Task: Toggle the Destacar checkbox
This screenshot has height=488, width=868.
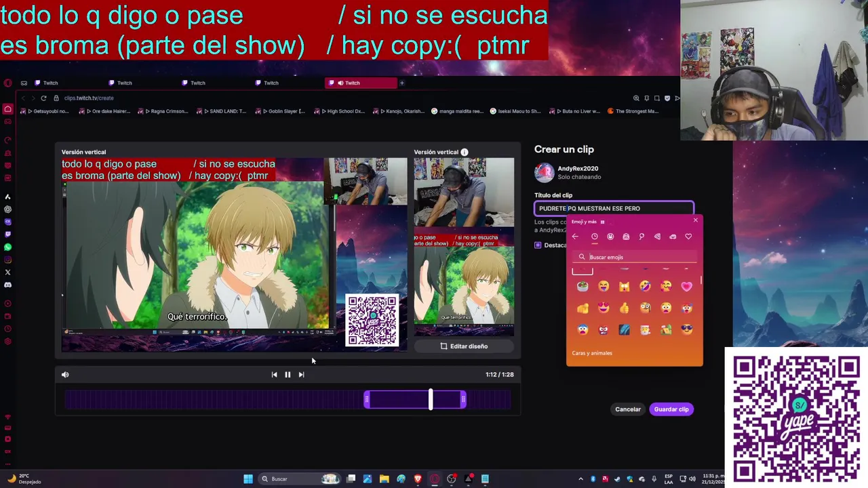Action: point(538,245)
